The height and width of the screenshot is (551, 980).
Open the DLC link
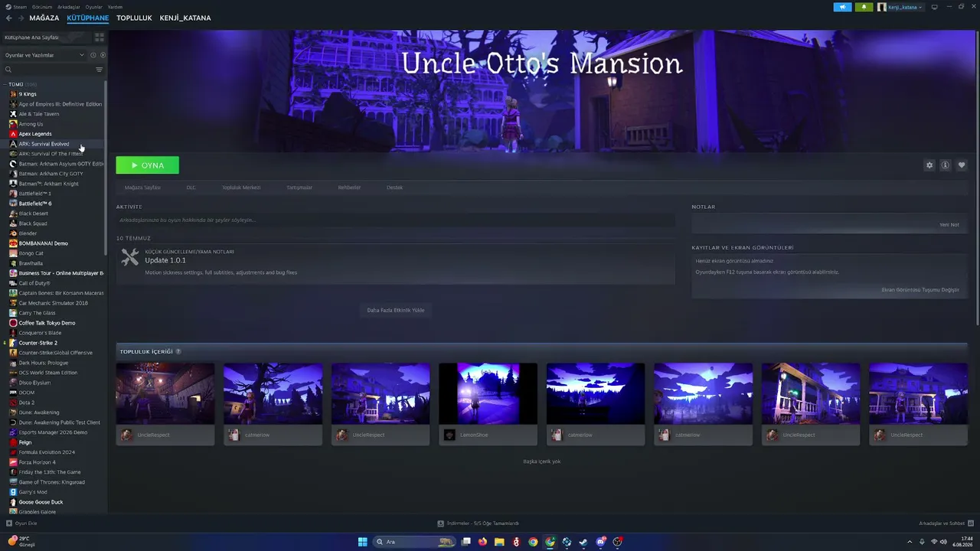(x=191, y=187)
